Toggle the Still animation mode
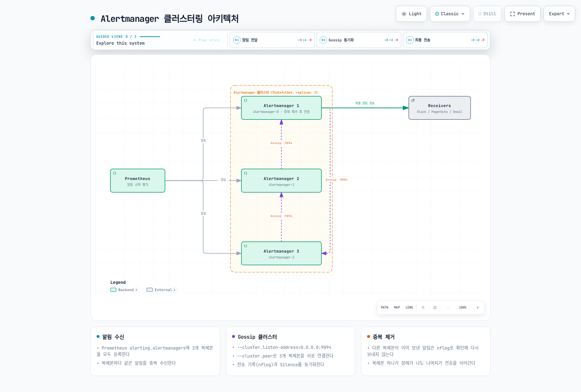The height and width of the screenshot is (392, 581). [487, 14]
